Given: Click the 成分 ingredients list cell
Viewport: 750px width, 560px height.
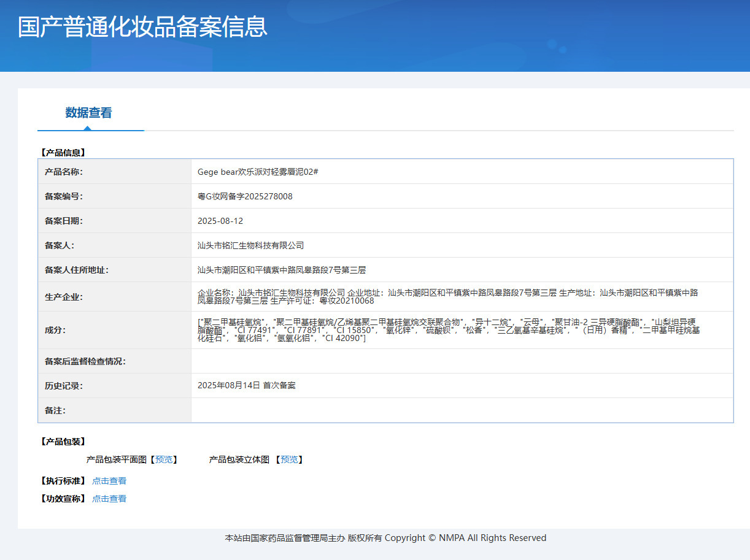Looking at the screenshot, I should (x=462, y=330).
